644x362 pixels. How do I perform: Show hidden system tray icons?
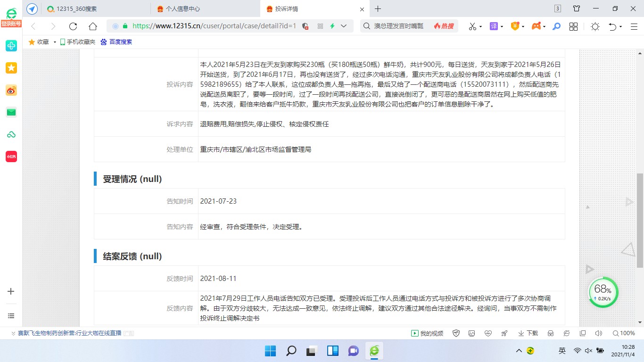pyautogui.click(x=519, y=351)
